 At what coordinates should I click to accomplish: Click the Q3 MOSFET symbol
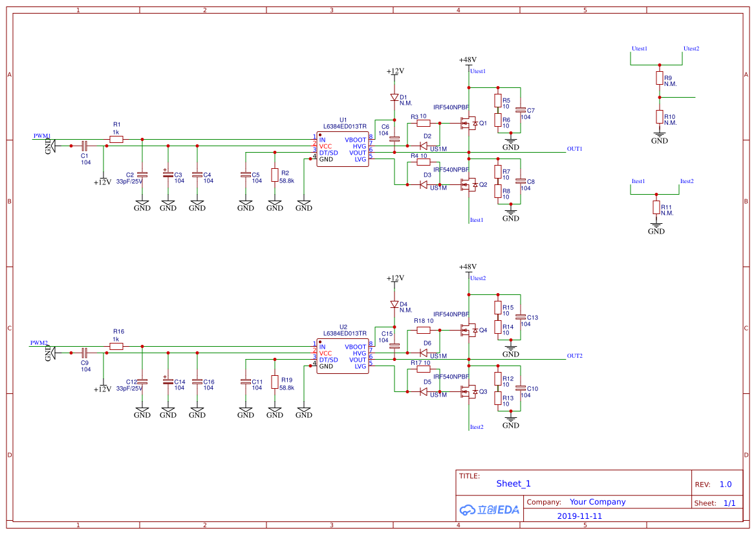(x=468, y=391)
